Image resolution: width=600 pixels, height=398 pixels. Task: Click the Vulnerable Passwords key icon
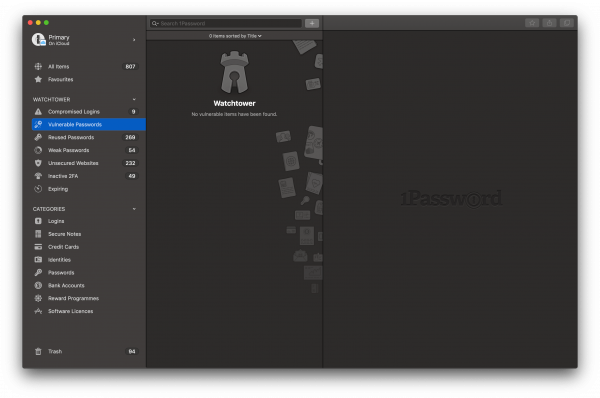click(38, 124)
